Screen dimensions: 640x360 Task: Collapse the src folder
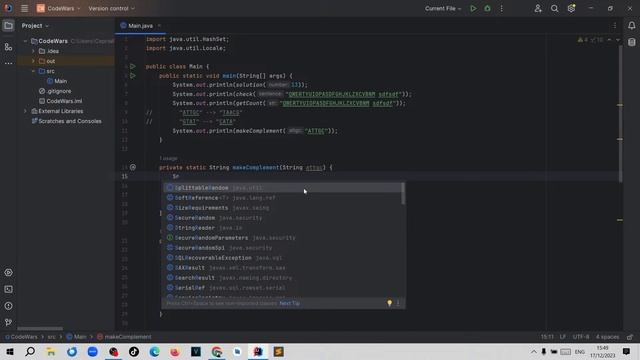(33, 71)
